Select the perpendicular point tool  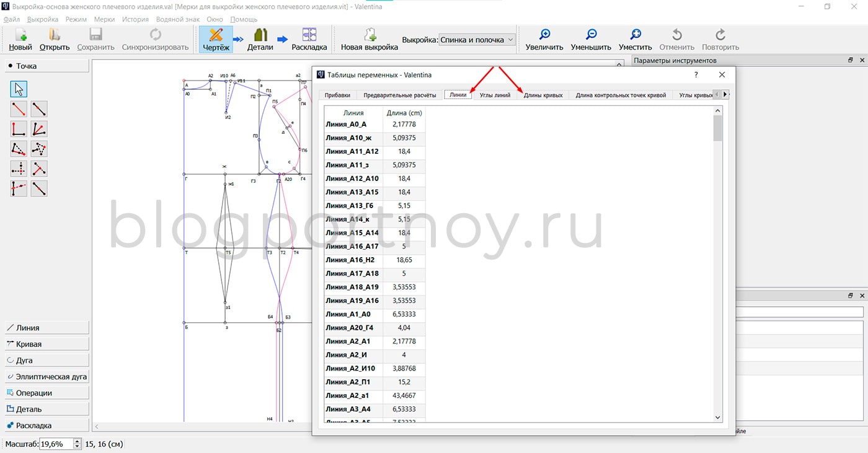tap(19, 129)
